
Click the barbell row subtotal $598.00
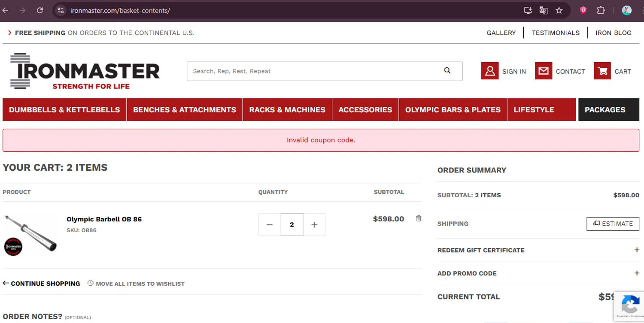(389, 219)
